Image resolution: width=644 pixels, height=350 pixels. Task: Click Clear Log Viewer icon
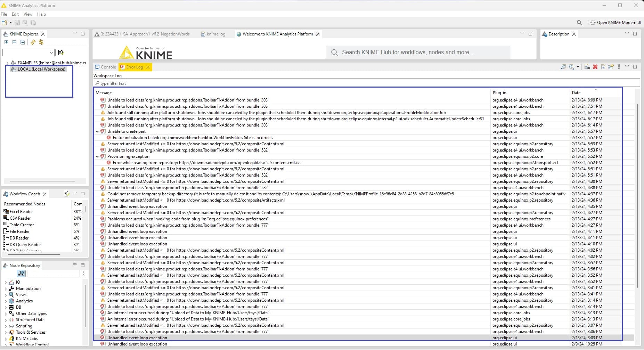point(587,67)
